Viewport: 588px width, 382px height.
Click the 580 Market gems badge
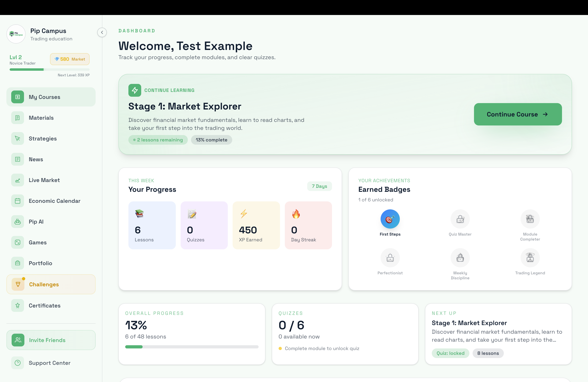[70, 59]
